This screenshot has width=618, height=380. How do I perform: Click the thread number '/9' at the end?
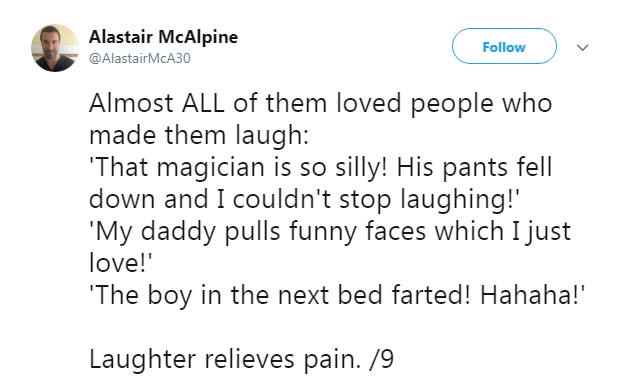(x=382, y=360)
